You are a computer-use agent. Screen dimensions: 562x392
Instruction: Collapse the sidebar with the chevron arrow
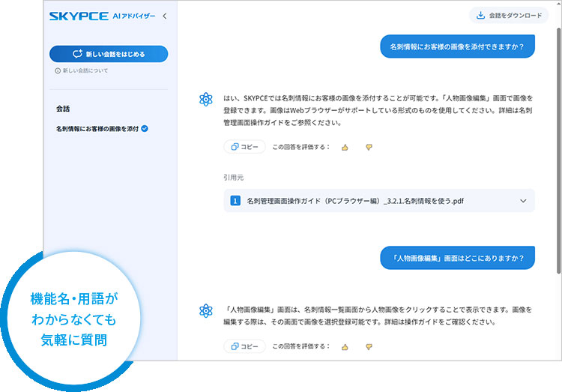tap(165, 16)
